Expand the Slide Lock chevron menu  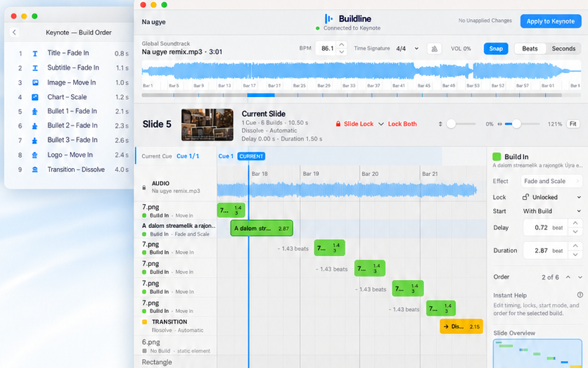pos(381,124)
